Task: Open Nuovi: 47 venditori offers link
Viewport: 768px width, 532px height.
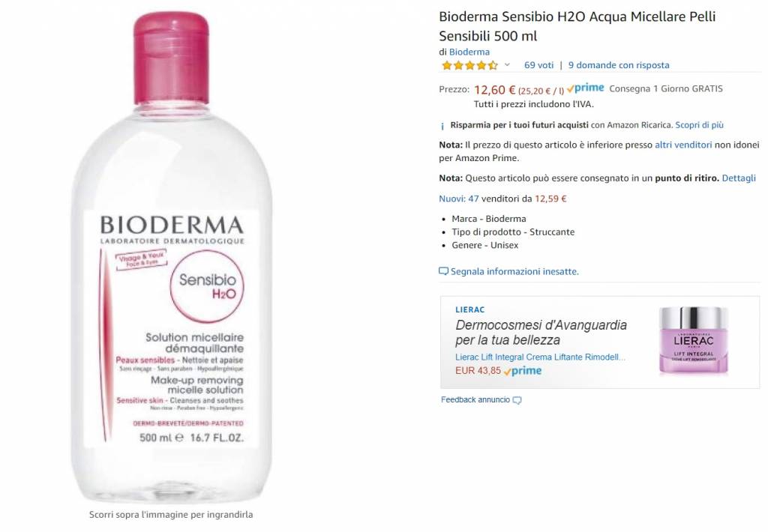Action: coord(502,199)
